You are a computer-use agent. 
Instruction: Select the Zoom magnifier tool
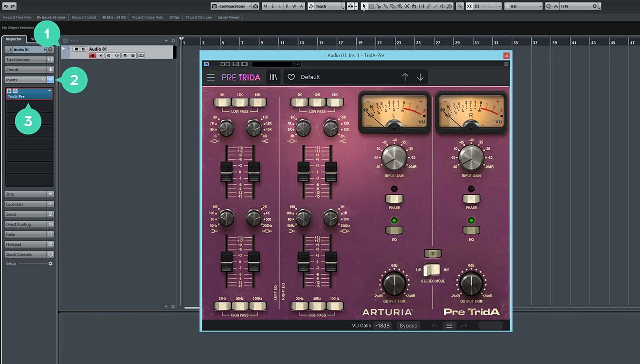click(x=400, y=6)
